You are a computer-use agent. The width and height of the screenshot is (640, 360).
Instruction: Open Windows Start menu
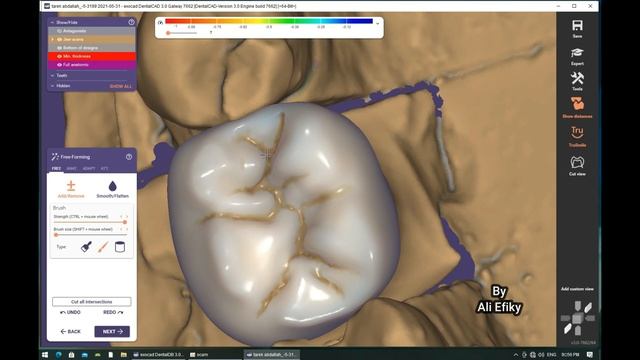(45, 355)
